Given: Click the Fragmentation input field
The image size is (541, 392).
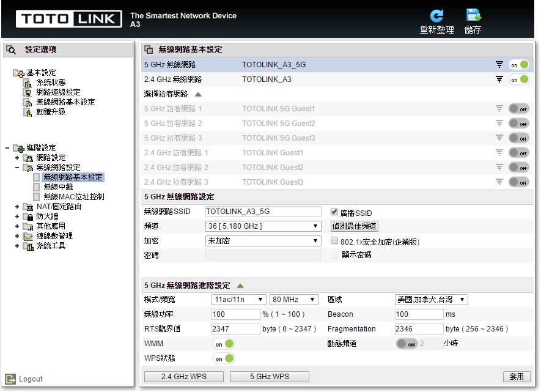Looking at the screenshot, I should 419,329.
